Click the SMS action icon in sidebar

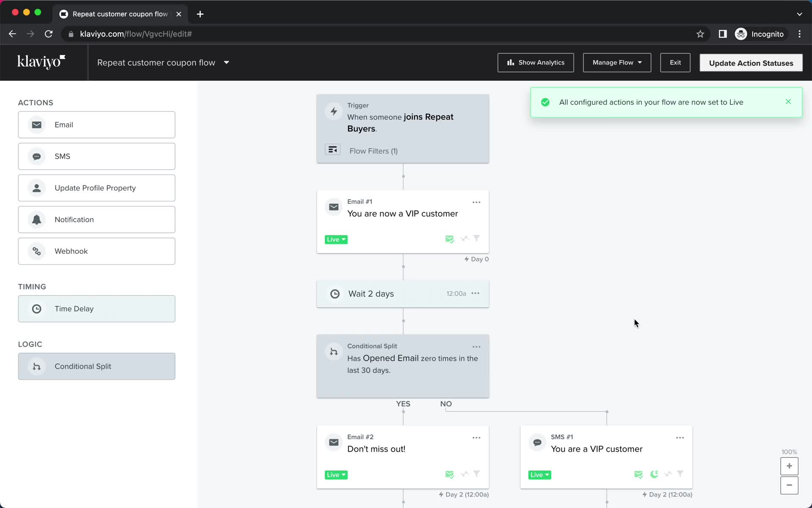pos(36,156)
